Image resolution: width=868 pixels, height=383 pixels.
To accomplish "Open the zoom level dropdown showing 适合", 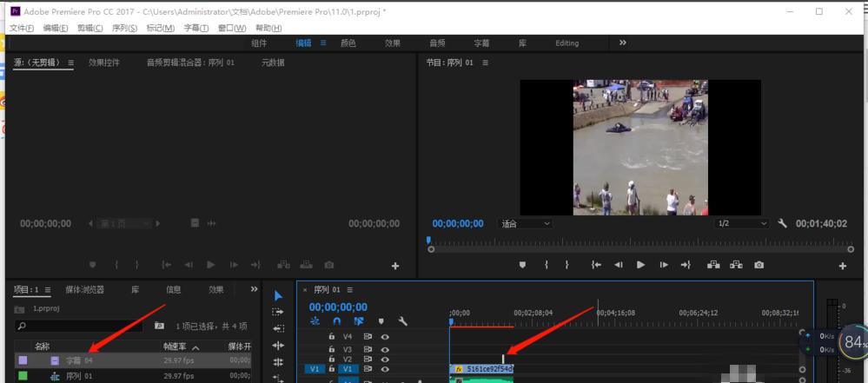I will pos(527,223).
